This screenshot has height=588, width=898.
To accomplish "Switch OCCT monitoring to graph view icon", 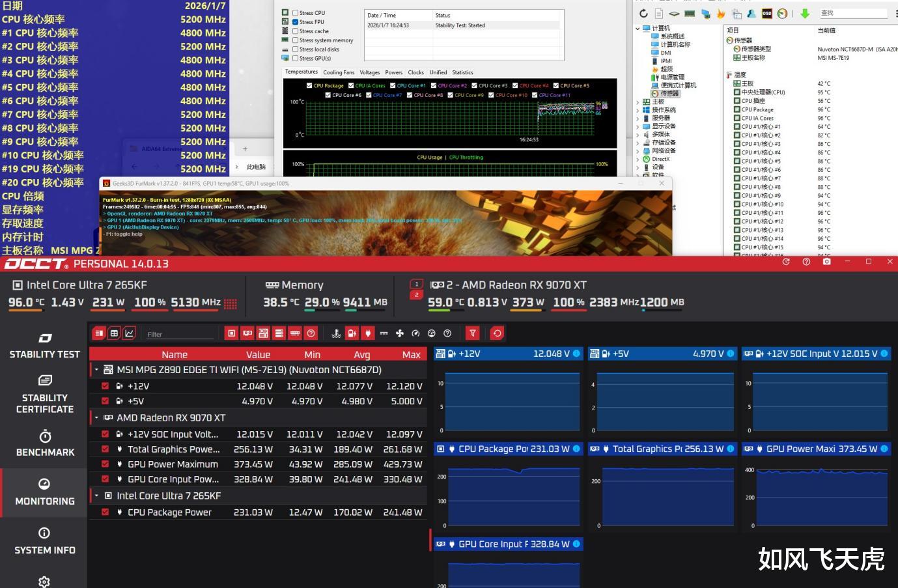I will tap(130, 333).
